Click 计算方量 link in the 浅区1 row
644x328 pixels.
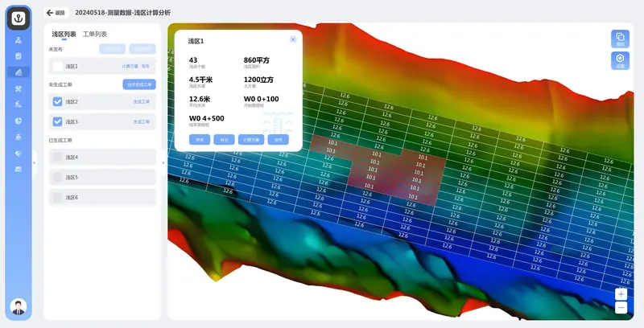click(x=130, y=67)
